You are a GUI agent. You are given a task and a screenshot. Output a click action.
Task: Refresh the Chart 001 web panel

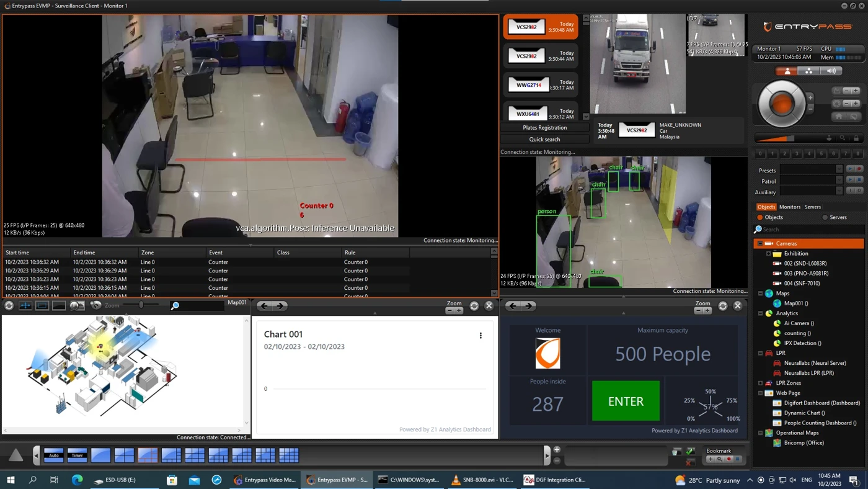click(474, 306)
